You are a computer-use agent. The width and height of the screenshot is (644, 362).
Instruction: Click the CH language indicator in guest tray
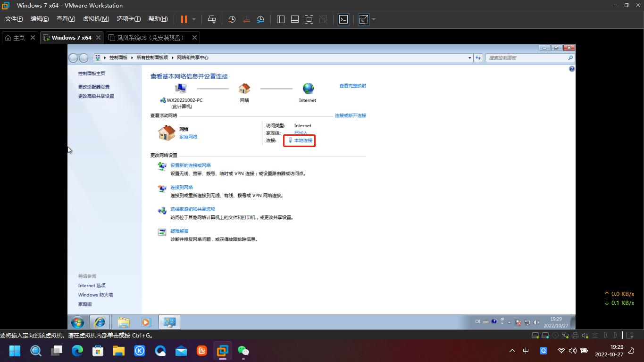pos(477,321)
